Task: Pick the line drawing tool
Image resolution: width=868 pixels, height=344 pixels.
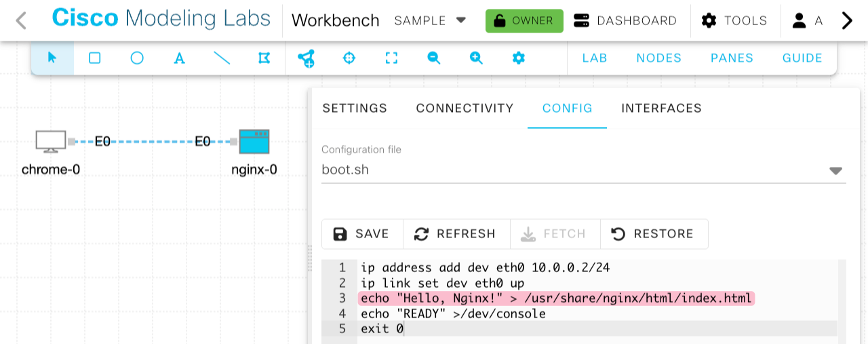Action: (222, 58)
